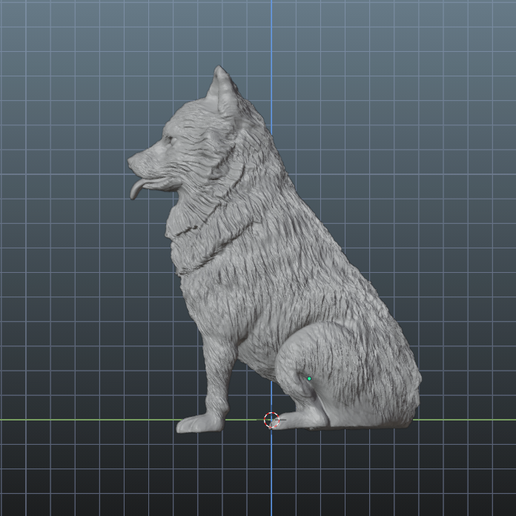Viewport: 516px width, 516px height.
Task: Click the red-white 3D cursor crosshair
Action: 271,420
